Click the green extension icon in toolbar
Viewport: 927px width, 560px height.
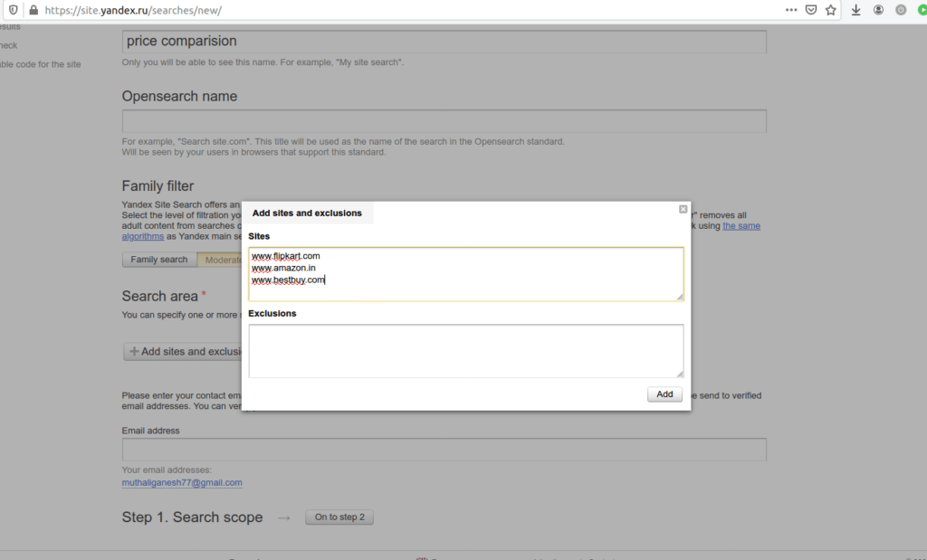pyautogui.click(x=922, y=10)
